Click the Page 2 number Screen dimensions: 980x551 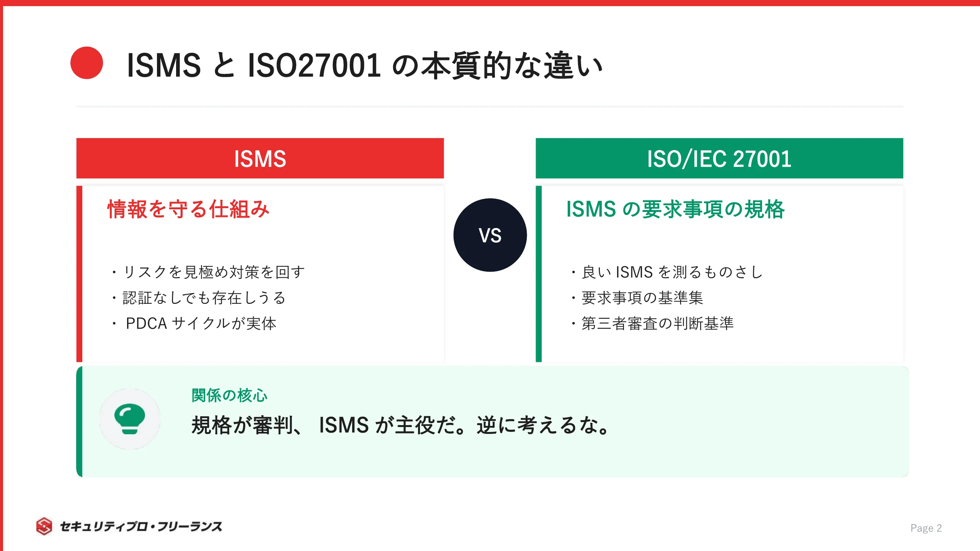tap(926, 528)
